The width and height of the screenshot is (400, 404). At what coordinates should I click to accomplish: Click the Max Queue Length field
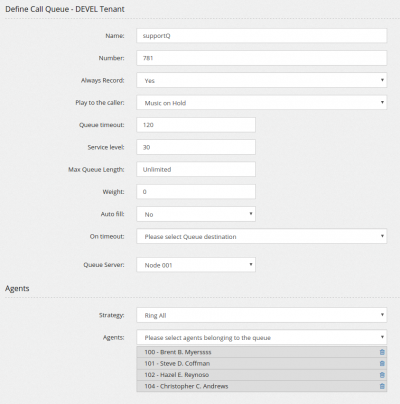[x=196, y=169]
